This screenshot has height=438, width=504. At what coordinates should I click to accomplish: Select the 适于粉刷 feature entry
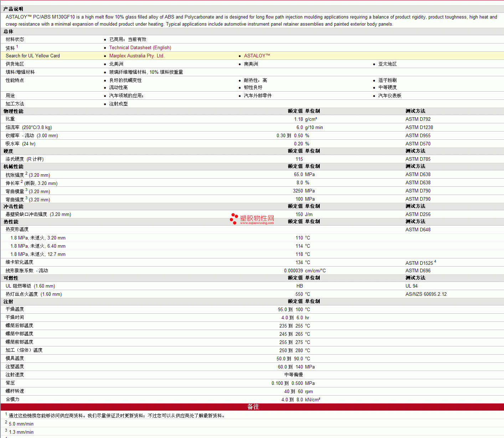coord(387,80)
